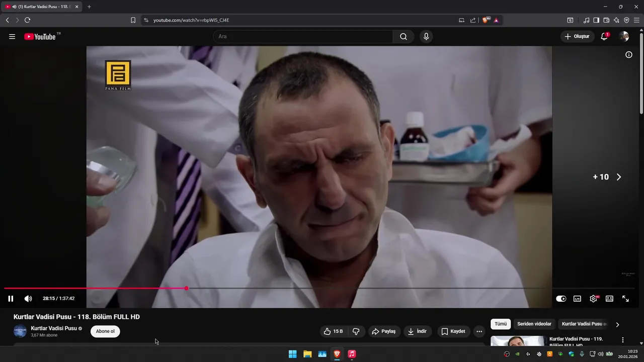Switch to theater mode
Image resolution: width=644 pixels, height=362 pixels.
pos(609,299)
